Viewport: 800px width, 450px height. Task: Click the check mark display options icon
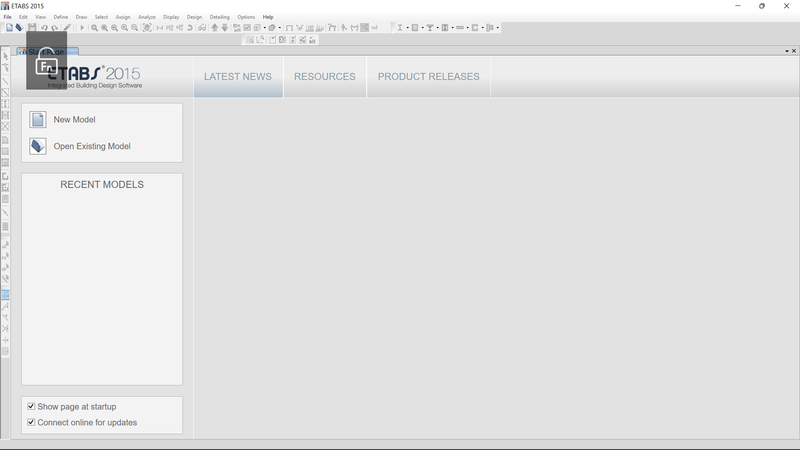coord(247,28)
